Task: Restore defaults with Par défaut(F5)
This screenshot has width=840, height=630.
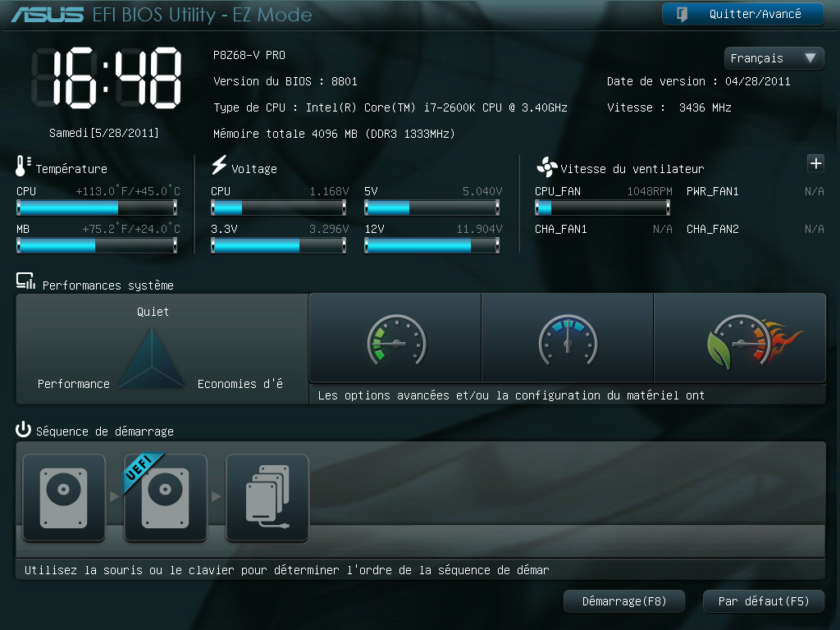Action: pyautogui.click(x=763, y=600)
